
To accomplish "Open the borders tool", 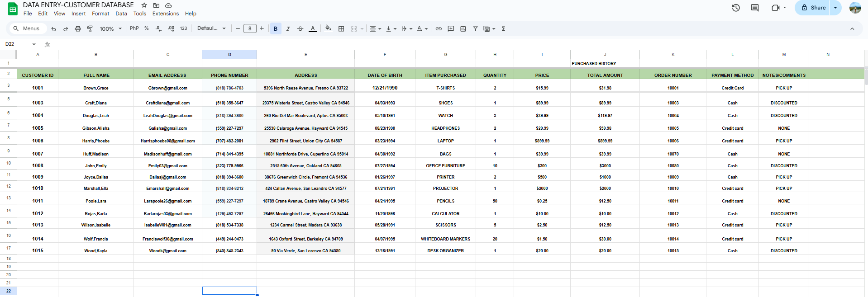I will pos(341,28).
